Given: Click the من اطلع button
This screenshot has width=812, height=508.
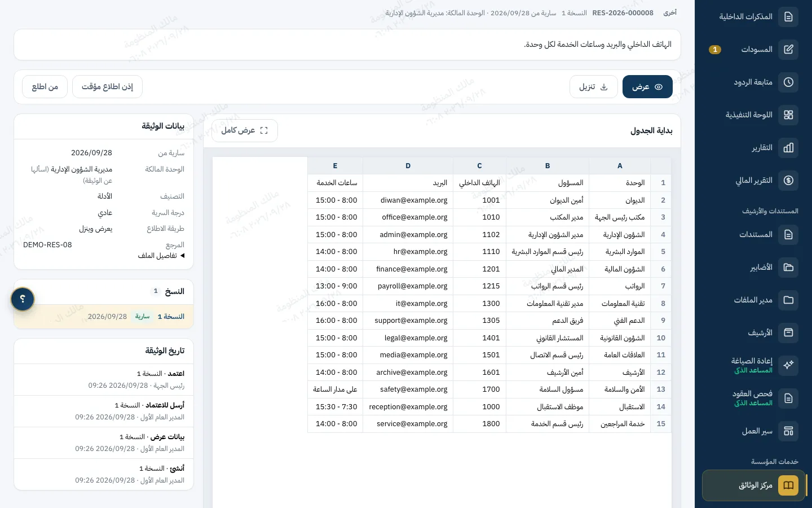Looking at the screenshot, I should [45, 87].
